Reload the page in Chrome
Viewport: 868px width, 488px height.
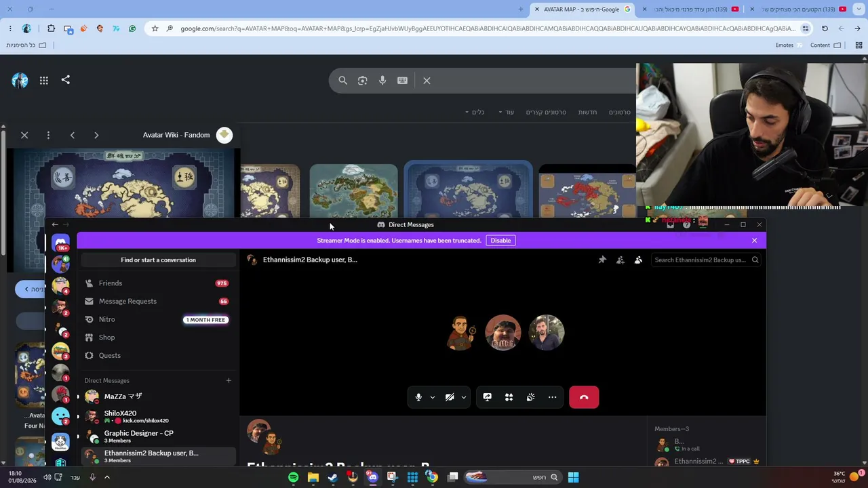825,28
